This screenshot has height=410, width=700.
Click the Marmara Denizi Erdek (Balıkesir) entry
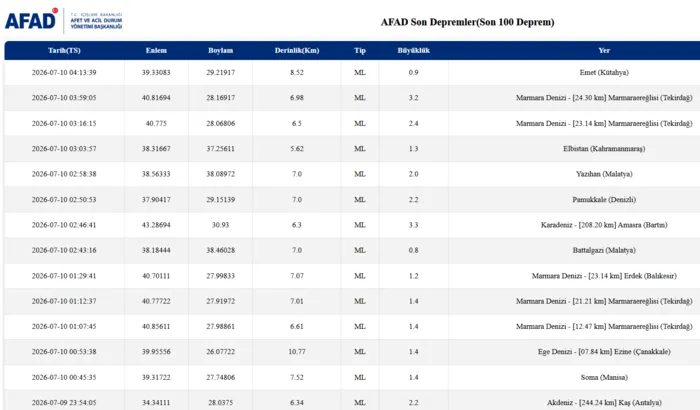[x=604, y=276]
